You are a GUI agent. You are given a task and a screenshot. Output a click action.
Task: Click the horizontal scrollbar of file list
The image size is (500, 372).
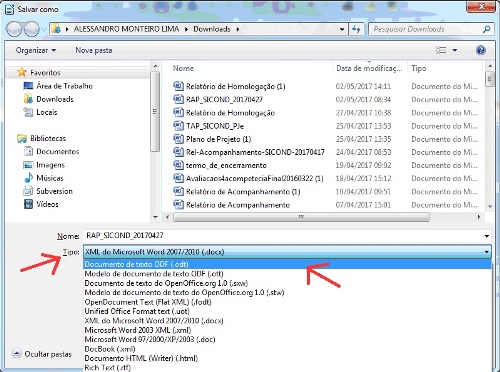(x=301, y=217)
